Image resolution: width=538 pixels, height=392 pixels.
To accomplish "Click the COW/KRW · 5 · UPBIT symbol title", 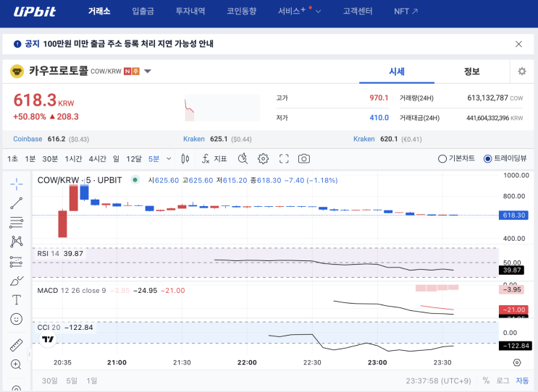I will click(80, 180).
